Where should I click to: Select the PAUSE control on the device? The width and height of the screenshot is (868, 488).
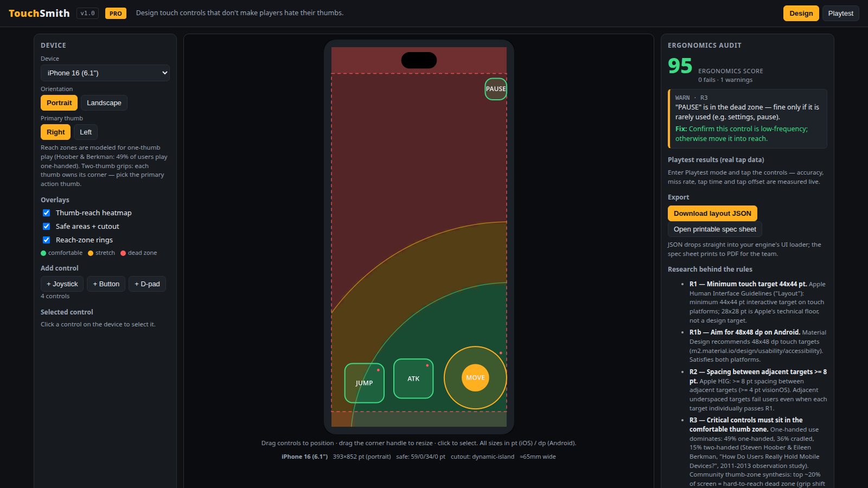point(495,89)
